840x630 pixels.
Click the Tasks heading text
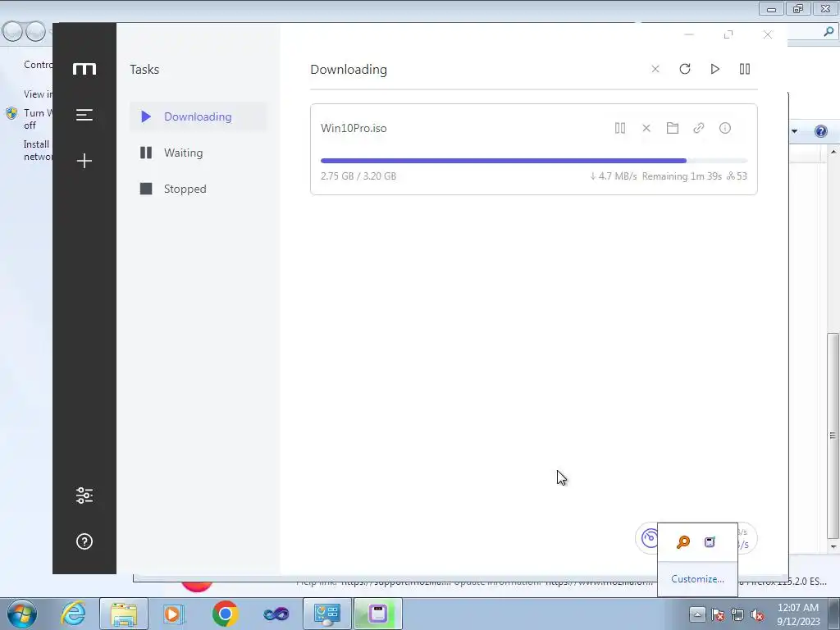(x=144, y=69)
